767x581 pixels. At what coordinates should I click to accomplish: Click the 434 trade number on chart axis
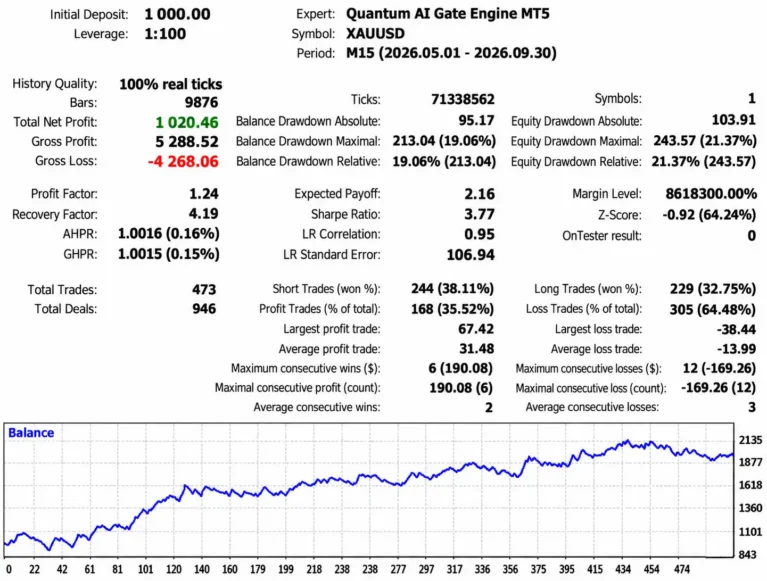point(623,569)
